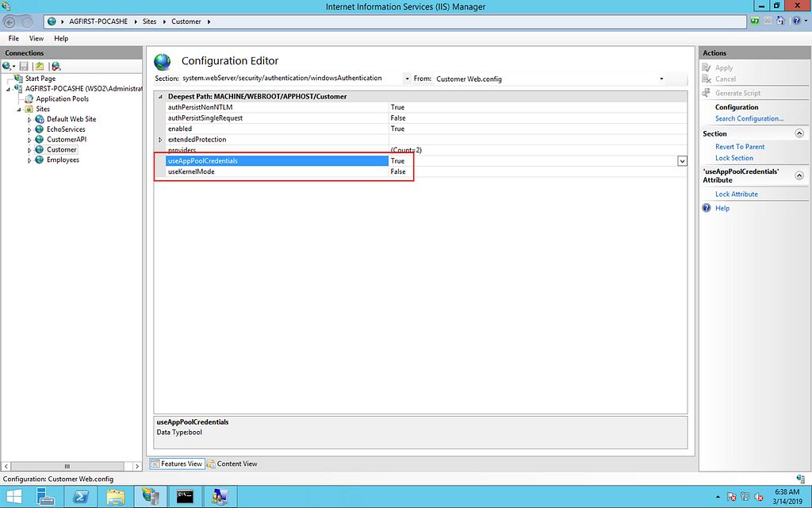
Task: Click Generate Script action
Action: click(x=737, y=94)
